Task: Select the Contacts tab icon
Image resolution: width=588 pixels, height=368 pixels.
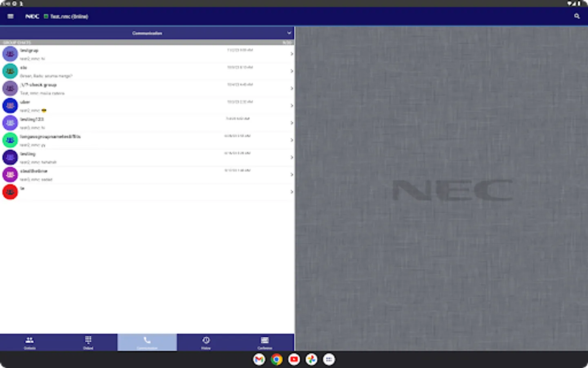Action: point(29,340)
